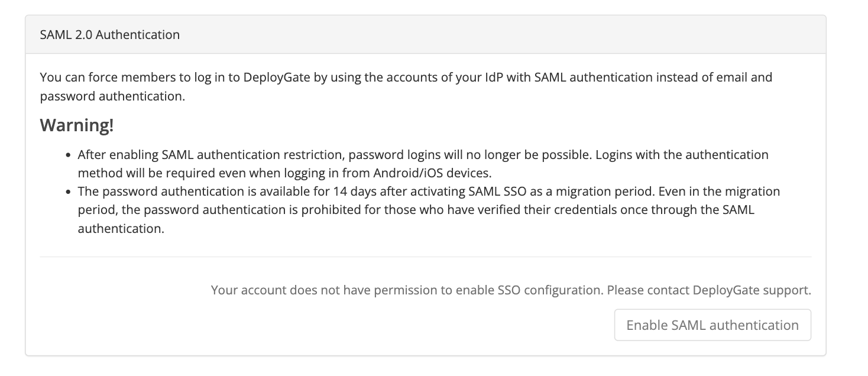Click the Warning! heading

(77, 125)
